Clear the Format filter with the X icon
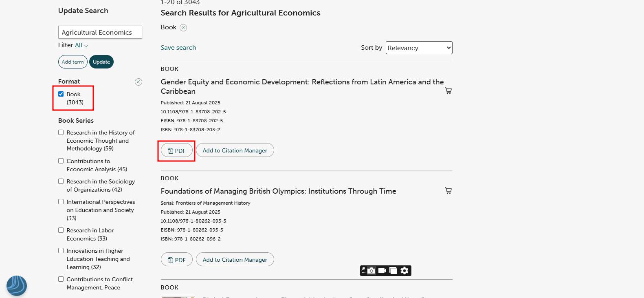The image size is (644, 298). (138, 82)
